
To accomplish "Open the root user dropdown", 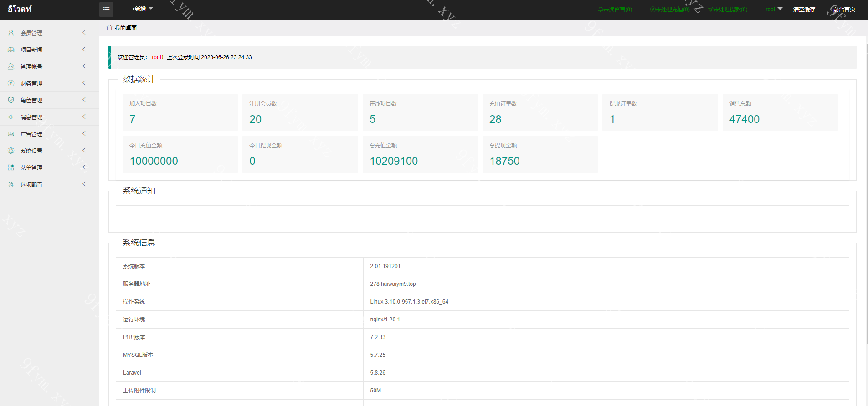I will coord(774,9).
